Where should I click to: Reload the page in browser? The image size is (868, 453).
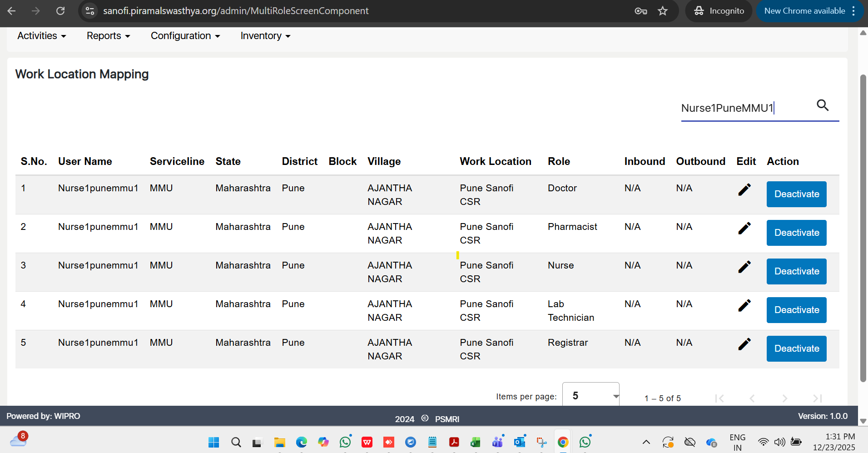pos(60,11)
